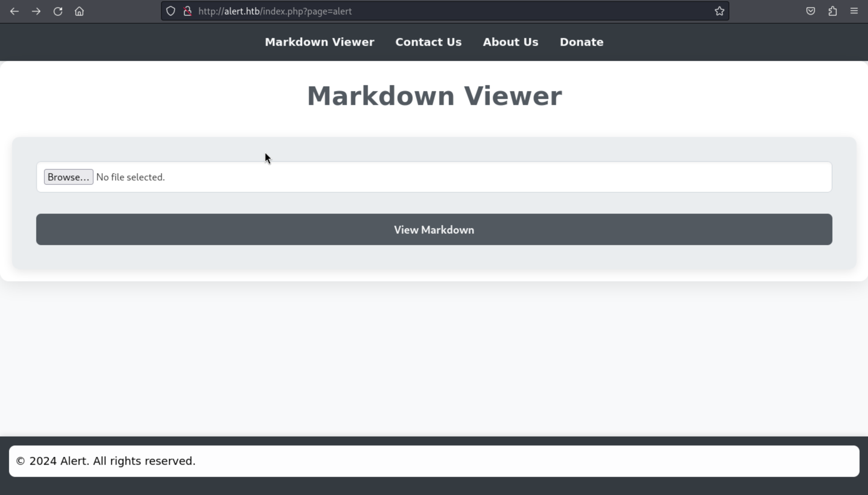868x495 pixels.
Task: Open the About Us page
Action: click(511, 42)
